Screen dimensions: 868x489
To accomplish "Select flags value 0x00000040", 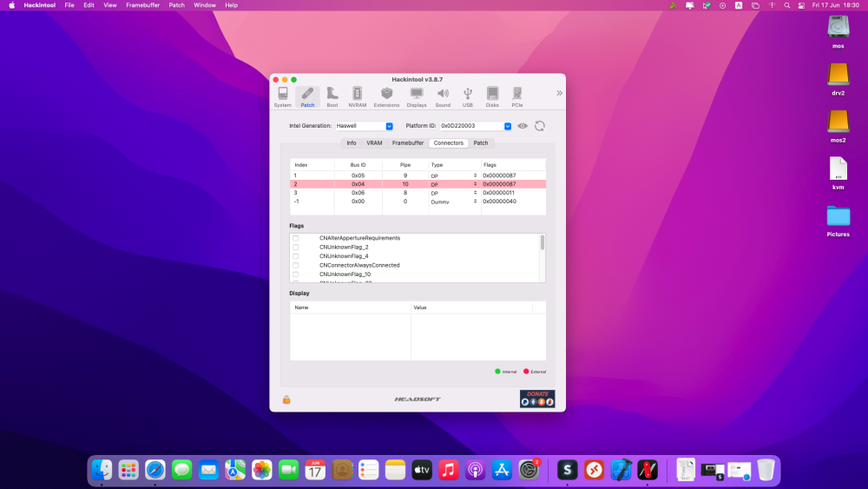I will tap(499, 202).
